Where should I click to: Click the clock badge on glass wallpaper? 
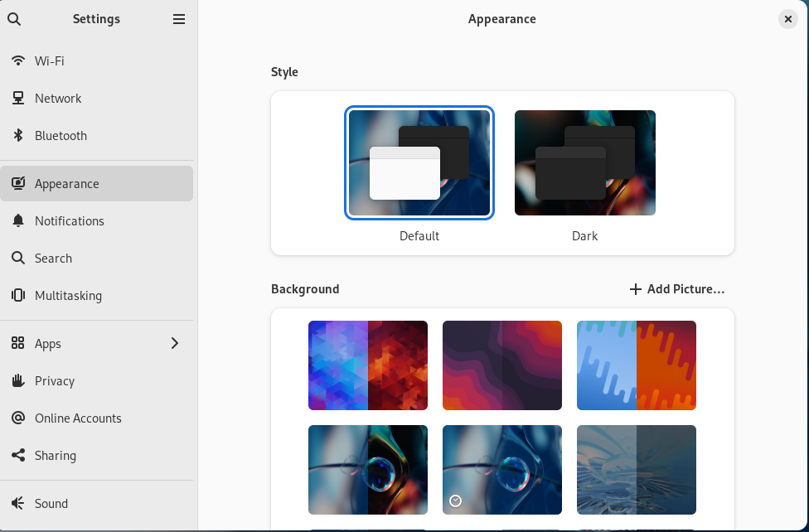pos(455,501)
